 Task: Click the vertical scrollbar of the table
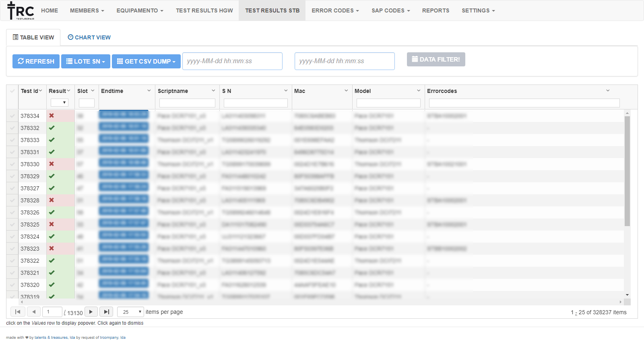(x=627, y=171)
